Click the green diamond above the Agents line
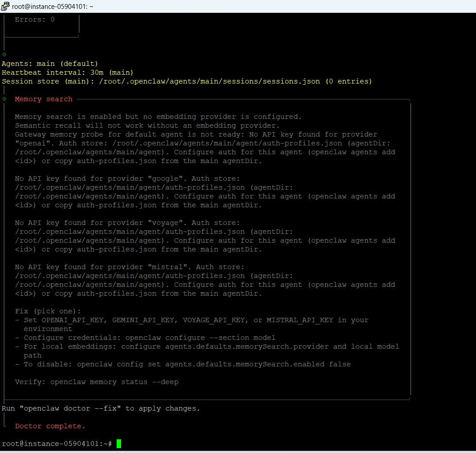This screenshot has height=453, width=476. click(x=4, y=54)
